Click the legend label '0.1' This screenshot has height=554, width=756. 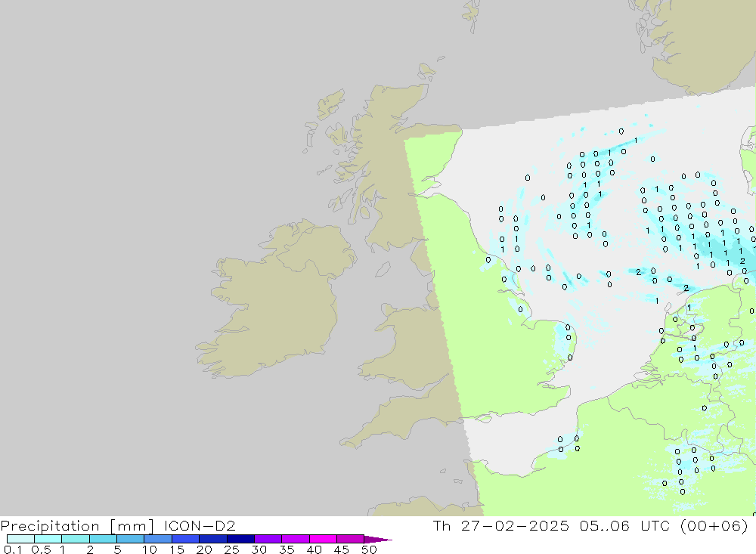tap(13, 549)
